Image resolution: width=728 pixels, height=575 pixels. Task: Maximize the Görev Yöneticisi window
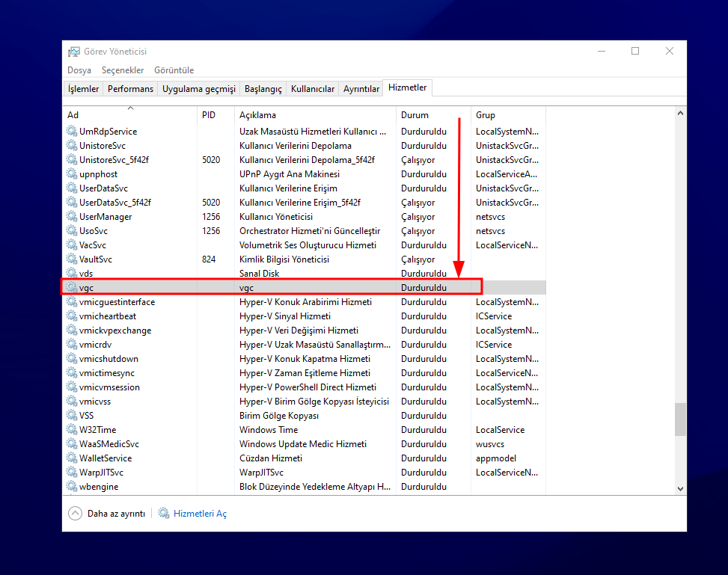click(x=635, y=51)
